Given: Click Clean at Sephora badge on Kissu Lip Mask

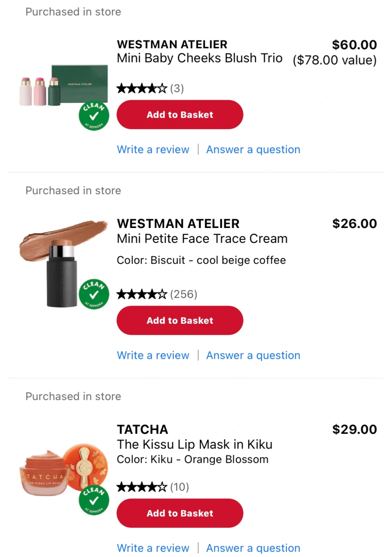Looking at the screenshot, I should click(94, 500).
